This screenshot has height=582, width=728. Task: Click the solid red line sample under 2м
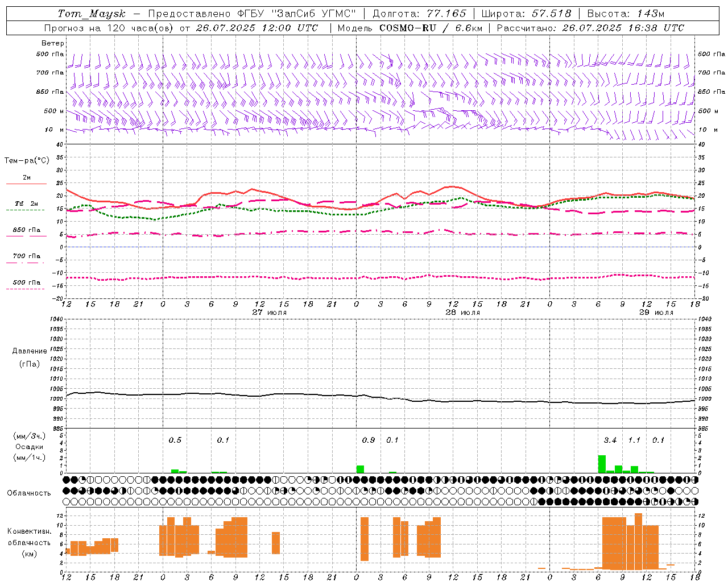26,184
